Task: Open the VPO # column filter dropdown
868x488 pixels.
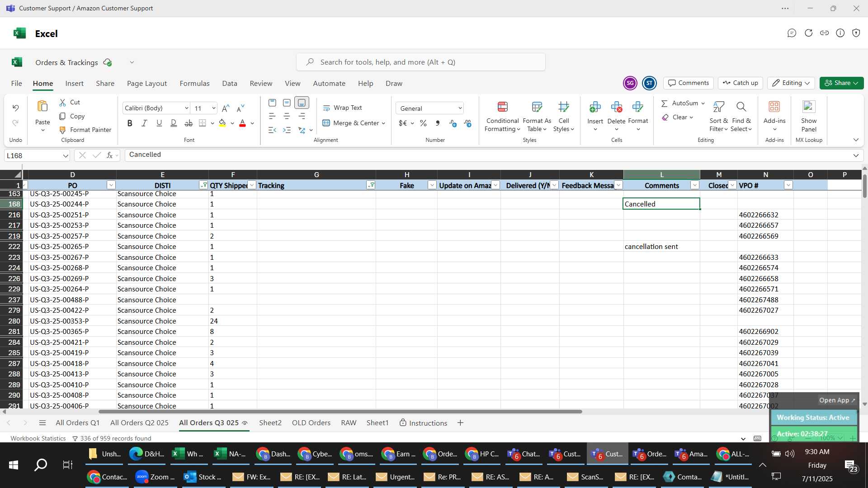Action: click(788, 185)
